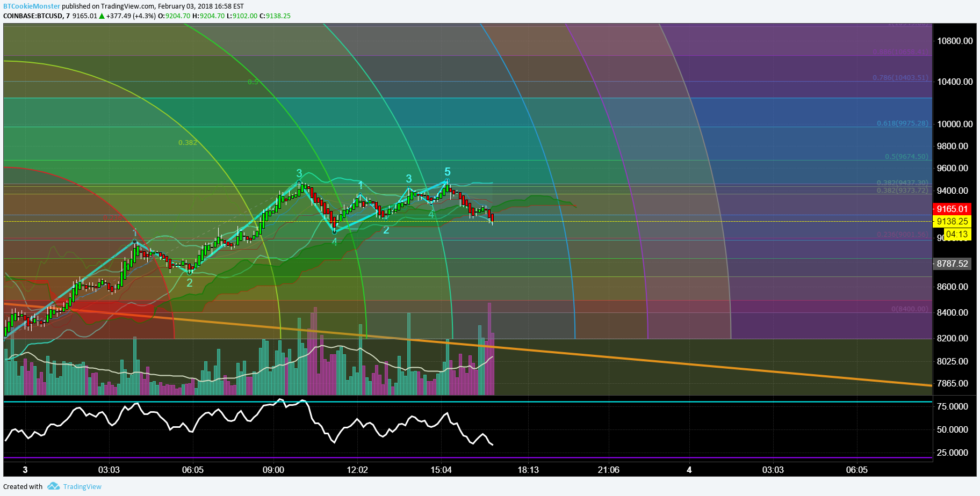Click the red 9165.01 price label
Viewport: 980px width, 496px height.
coord(952,209)
